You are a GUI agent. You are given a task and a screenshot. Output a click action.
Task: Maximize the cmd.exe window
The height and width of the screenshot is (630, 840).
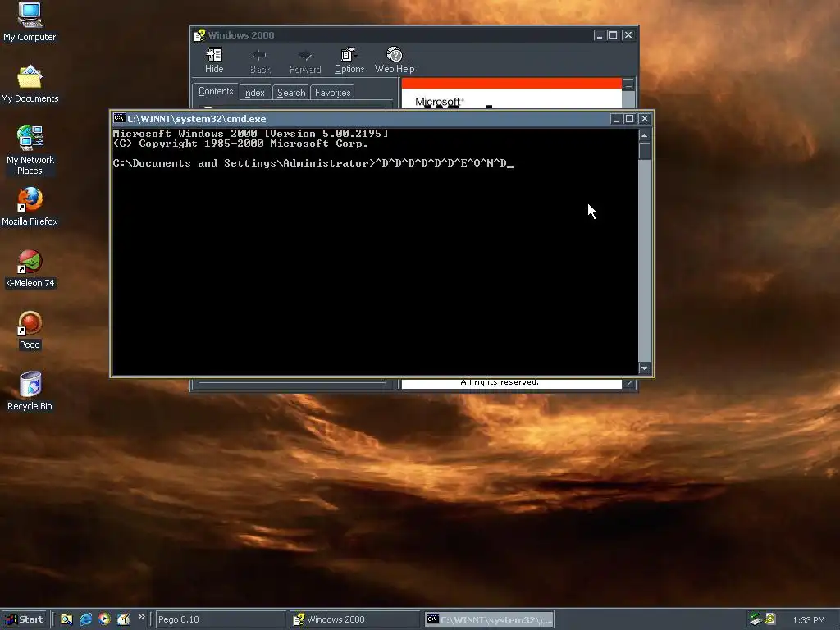(630, 119)
